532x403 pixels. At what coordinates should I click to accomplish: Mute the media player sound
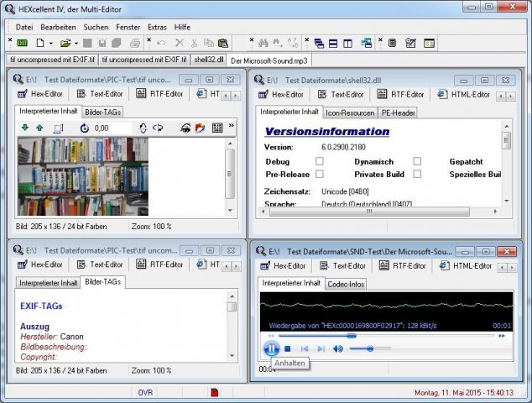pyautogui.click(x=337, y=348)
